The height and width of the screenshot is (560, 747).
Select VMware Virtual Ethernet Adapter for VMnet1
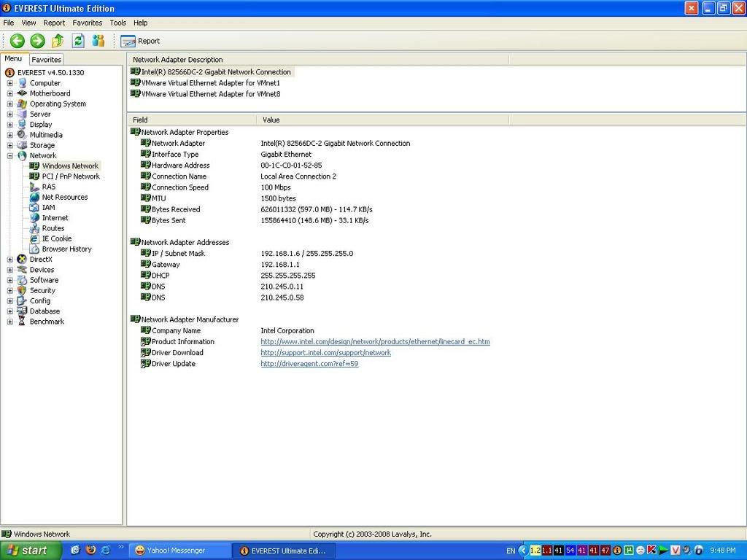tap(211, 83)
